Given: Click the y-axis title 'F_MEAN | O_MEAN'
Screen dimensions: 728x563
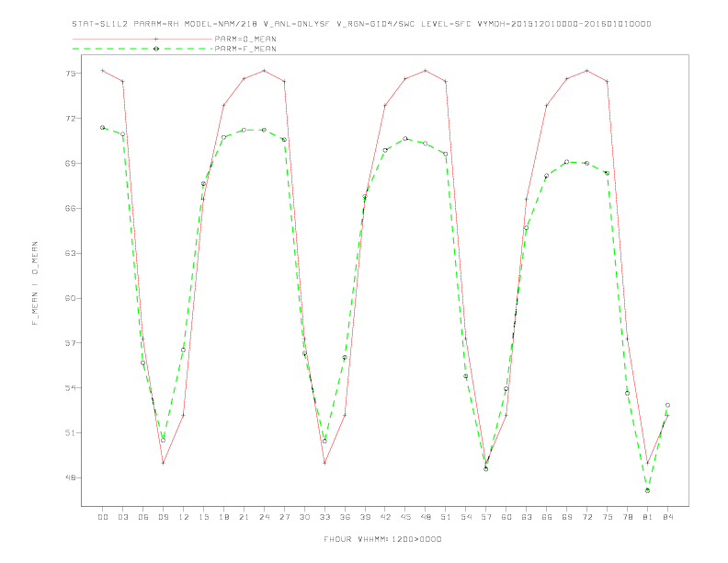Looking at the screenshot, I should (x=35, y=283).
